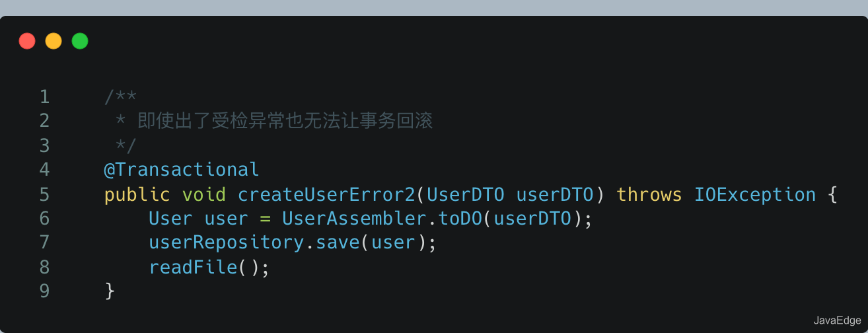Image resolution: width=868 pixels, height=333 pixels.
Task: Place cursor on the throws keyword
Action: [649, 195]
